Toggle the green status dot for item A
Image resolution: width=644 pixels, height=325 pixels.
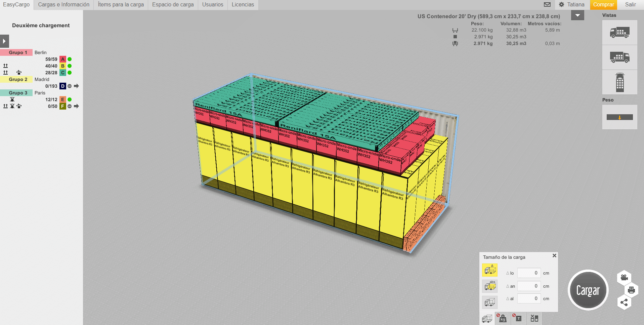tap(70, 59)
